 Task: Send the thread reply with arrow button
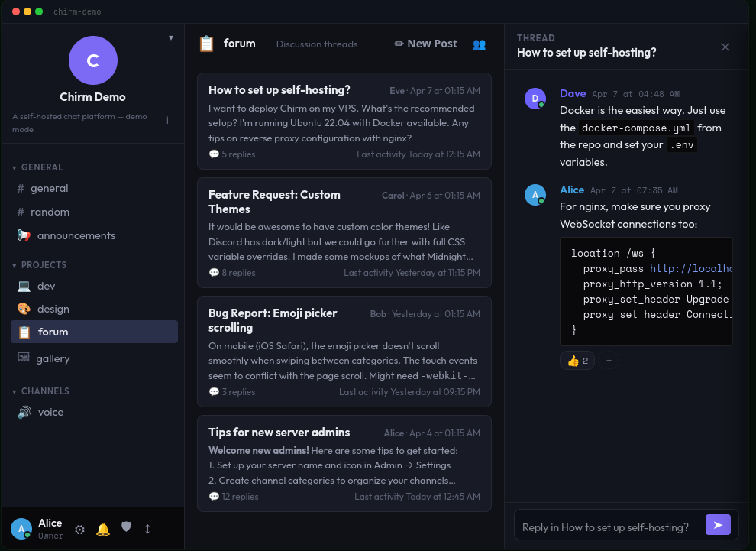(718, 525)
